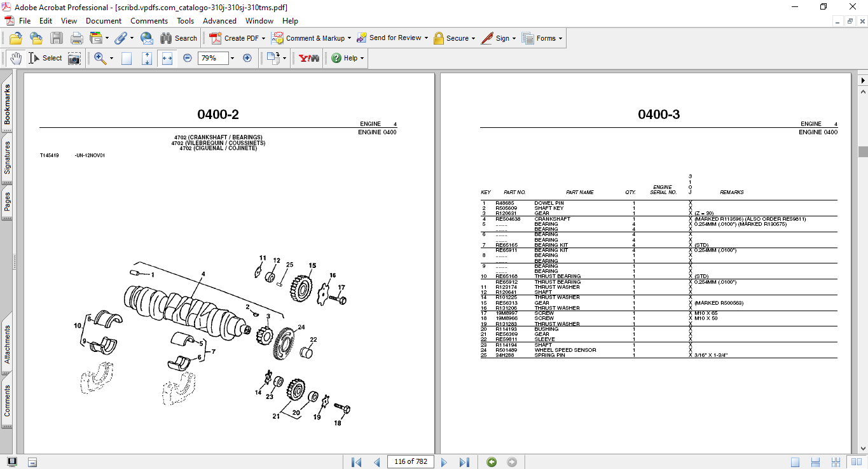
Task: Click the Save floppy disk icon
Action: (x=57, y=38)
